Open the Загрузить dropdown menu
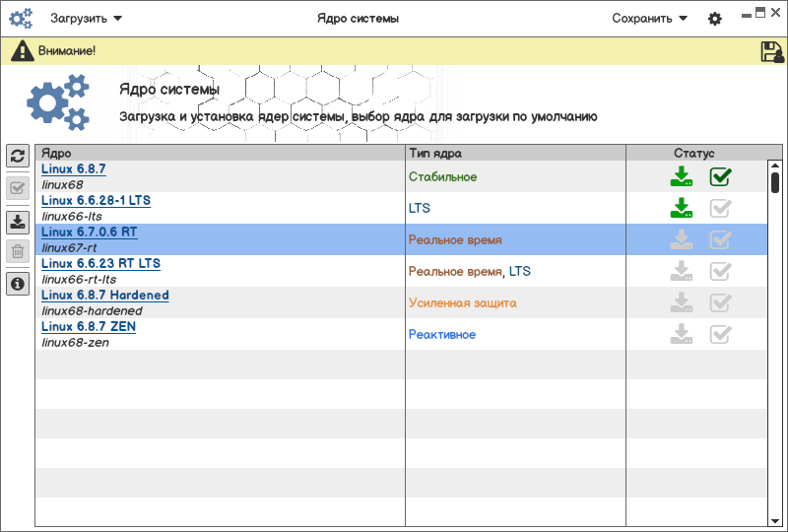This screenshot has width=788, height=532. 86,18
